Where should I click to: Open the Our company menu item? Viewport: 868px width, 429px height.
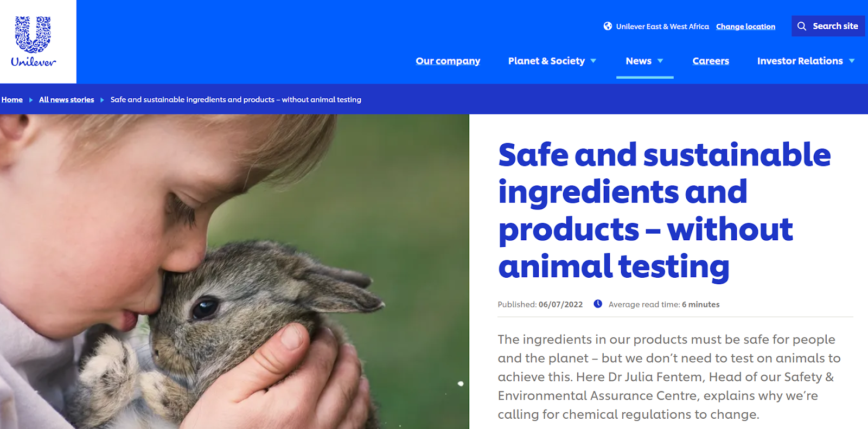point(448,61)
